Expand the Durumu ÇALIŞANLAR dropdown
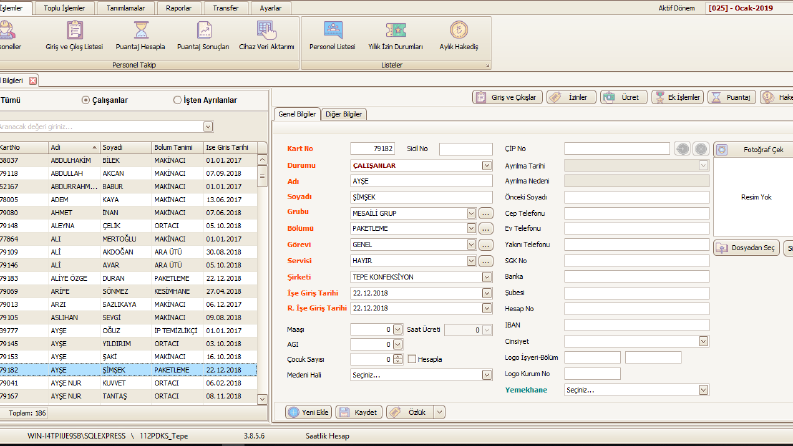This screenshot has width=793, height=446. [x=487, y=165]
